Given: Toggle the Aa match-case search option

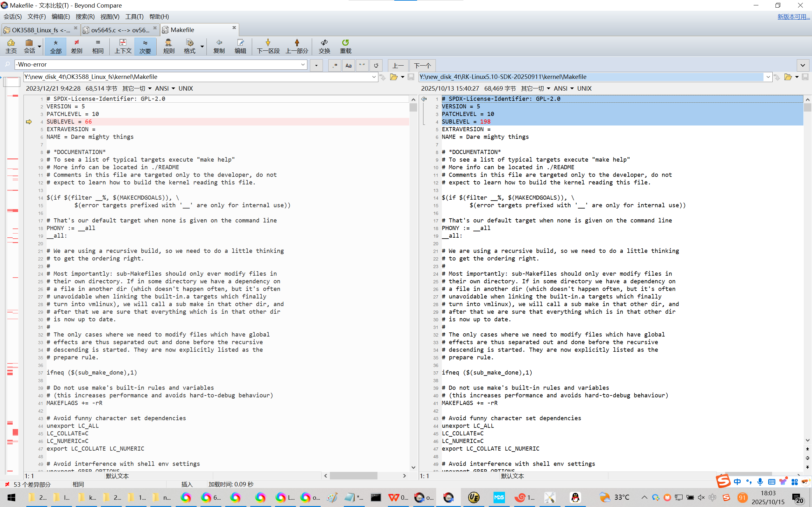Looking at the screenshot, I should pyautogui.click(x=348, y=65).
